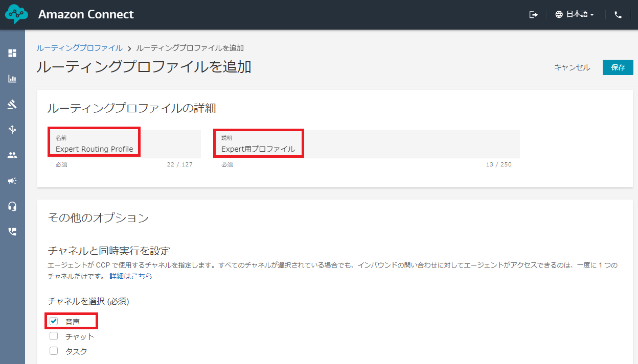Open the headset icon in sidebar
Image resolution: width=638 pixels, height=364 pixels.
[x=12, y=206]
